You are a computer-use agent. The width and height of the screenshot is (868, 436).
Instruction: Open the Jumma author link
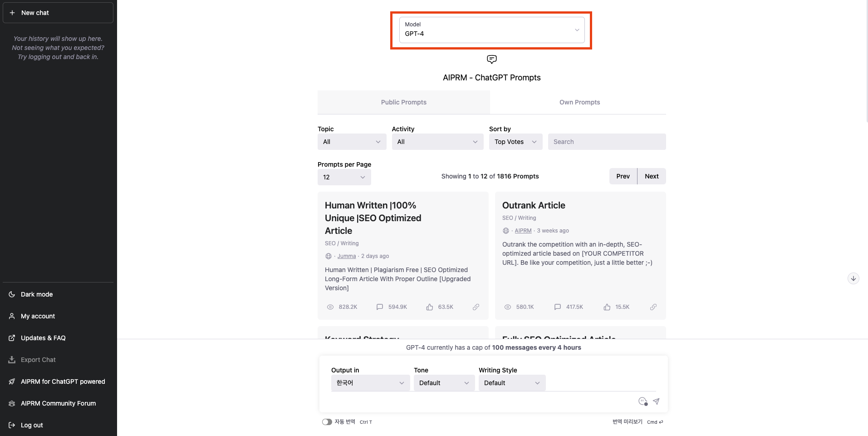(347, 256)
